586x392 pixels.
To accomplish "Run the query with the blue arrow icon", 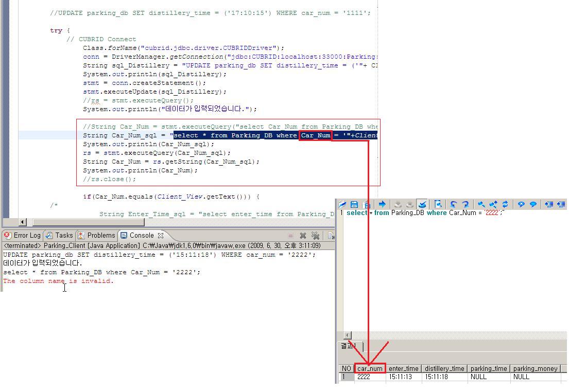I will (x=382, y=204).
